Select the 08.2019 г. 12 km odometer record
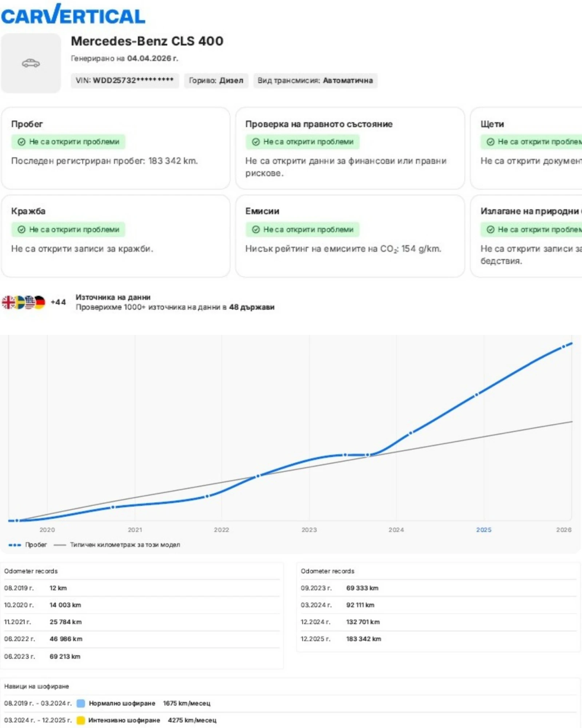This screenshot has width=582, height=728. click(142, 588)
